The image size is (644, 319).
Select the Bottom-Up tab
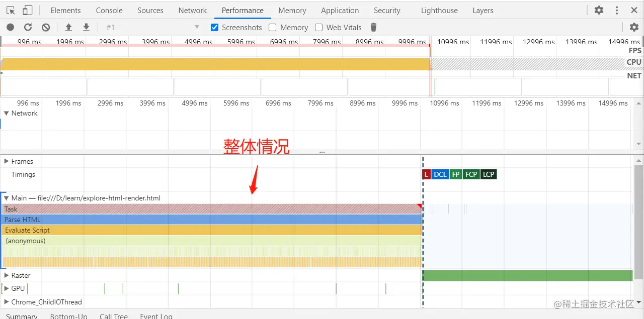(69, 316)
